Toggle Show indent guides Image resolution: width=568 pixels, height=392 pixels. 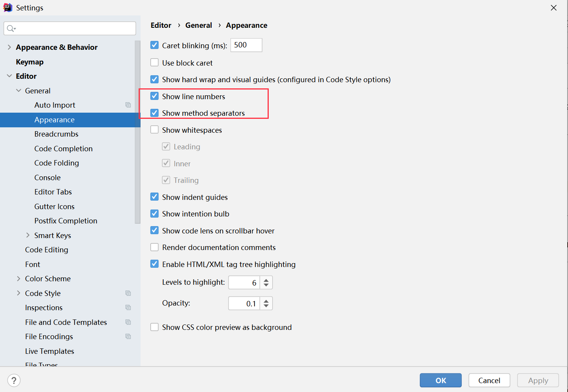[154, 197]
